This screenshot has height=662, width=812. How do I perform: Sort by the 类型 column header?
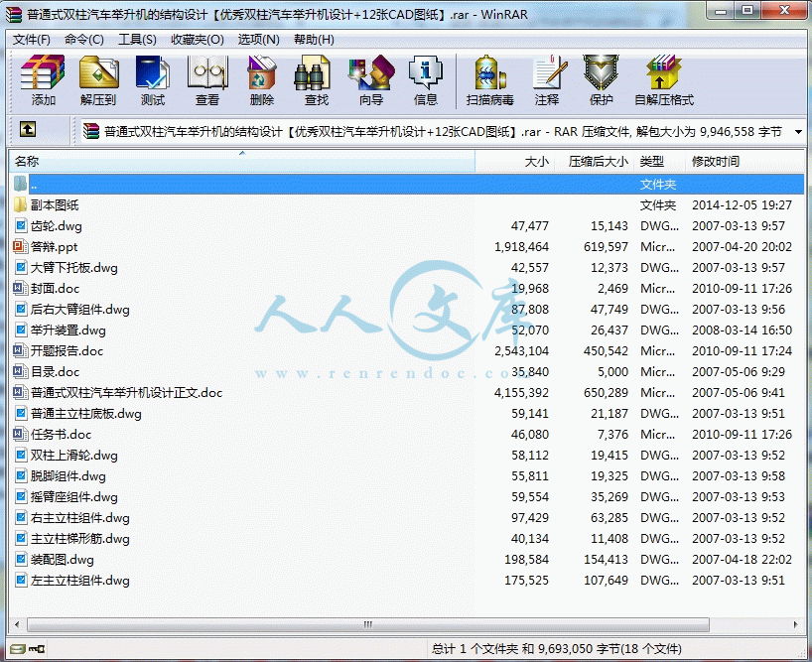click(660, 162)
